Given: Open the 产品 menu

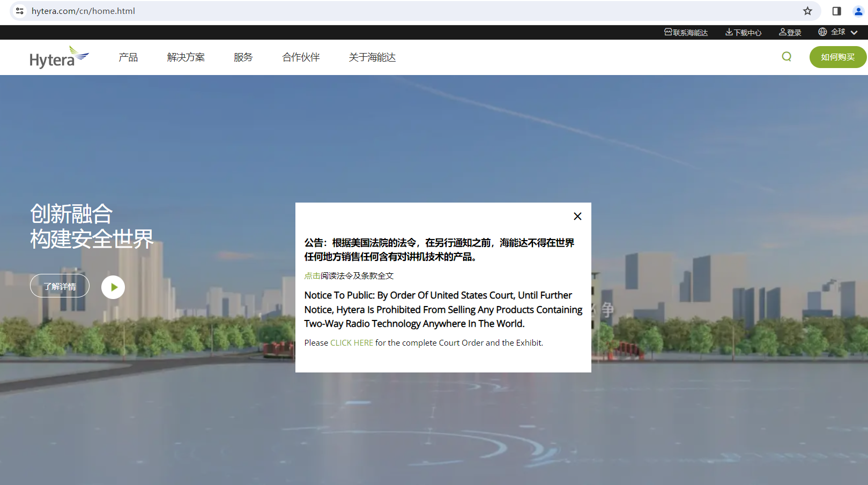Looking at the screenshot, I should (128, 57).
